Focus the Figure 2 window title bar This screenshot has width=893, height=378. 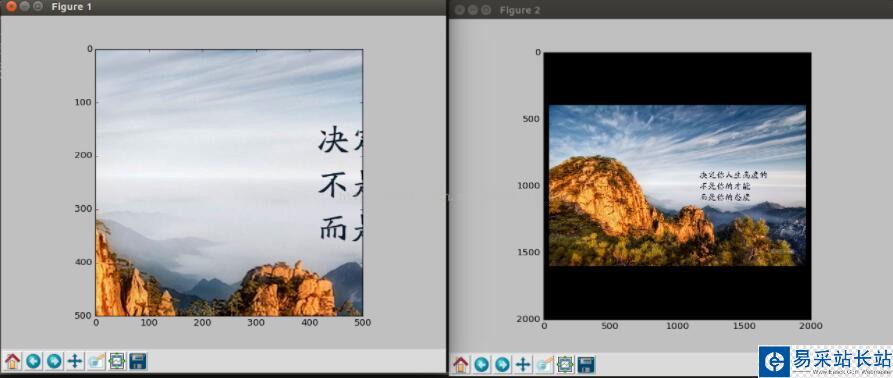[x=671, y=10]
